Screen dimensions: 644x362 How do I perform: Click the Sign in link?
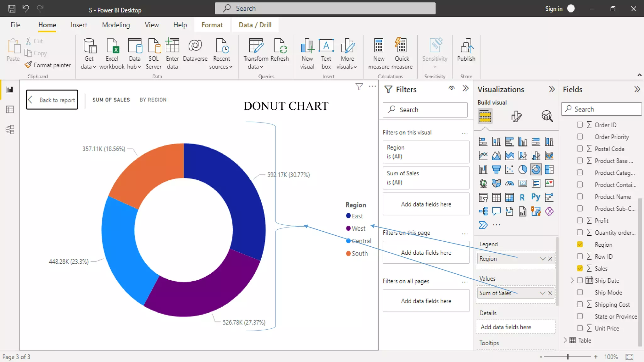554,9
